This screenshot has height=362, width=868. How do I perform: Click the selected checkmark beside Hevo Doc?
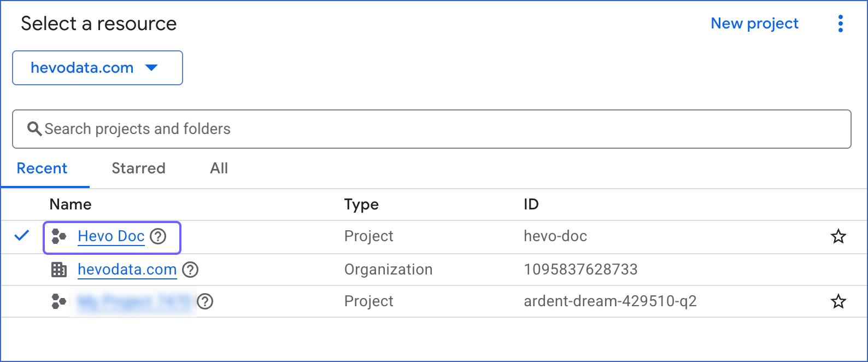tap(22, 236)
